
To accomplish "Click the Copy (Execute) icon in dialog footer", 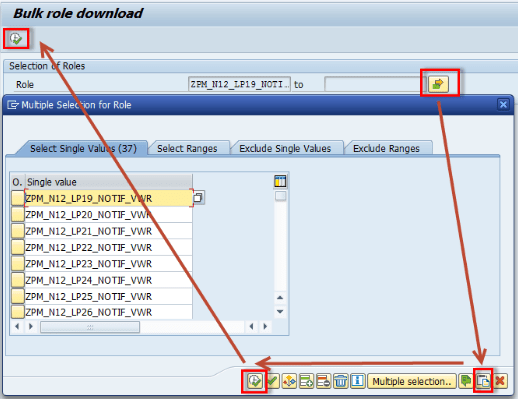I will point(255,381).
